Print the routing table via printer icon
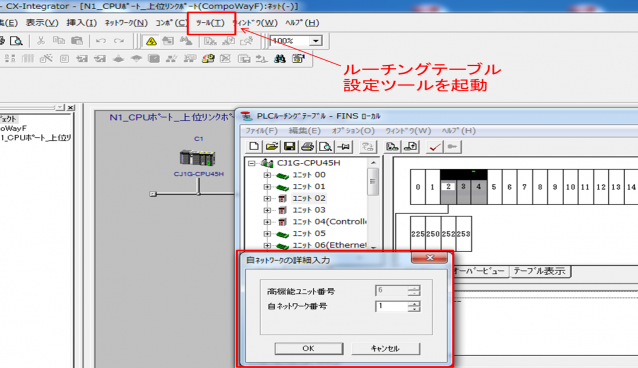638x368 pixels. 308,147
